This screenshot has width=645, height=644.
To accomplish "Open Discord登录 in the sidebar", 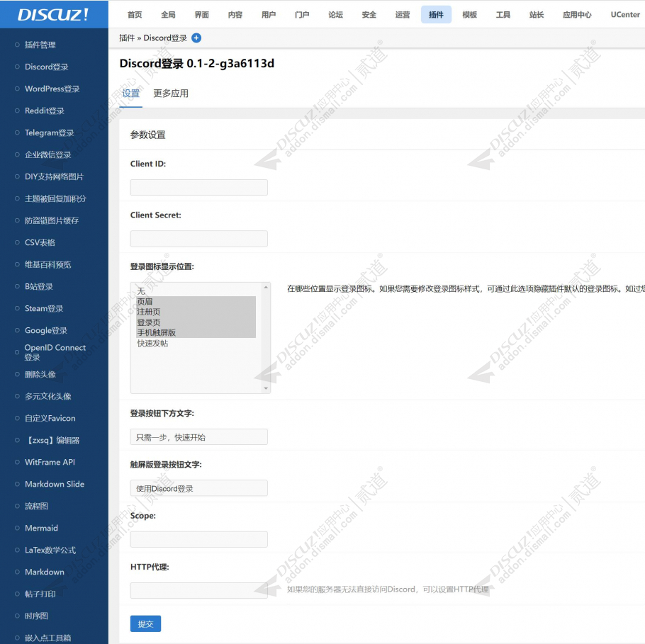I will coord(47,67).
